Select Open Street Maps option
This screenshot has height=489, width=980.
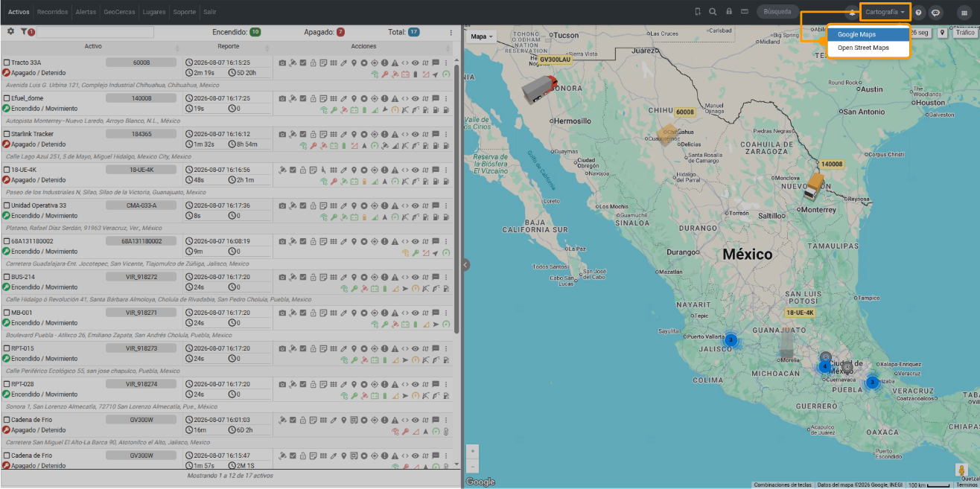[868, 48]
